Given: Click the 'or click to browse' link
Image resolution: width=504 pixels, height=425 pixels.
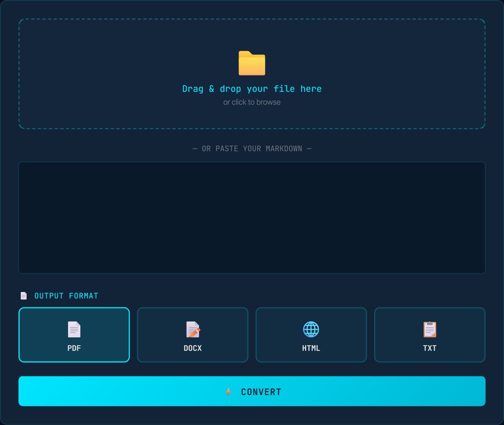Looking at the screenshot, I should pos(251,102).
